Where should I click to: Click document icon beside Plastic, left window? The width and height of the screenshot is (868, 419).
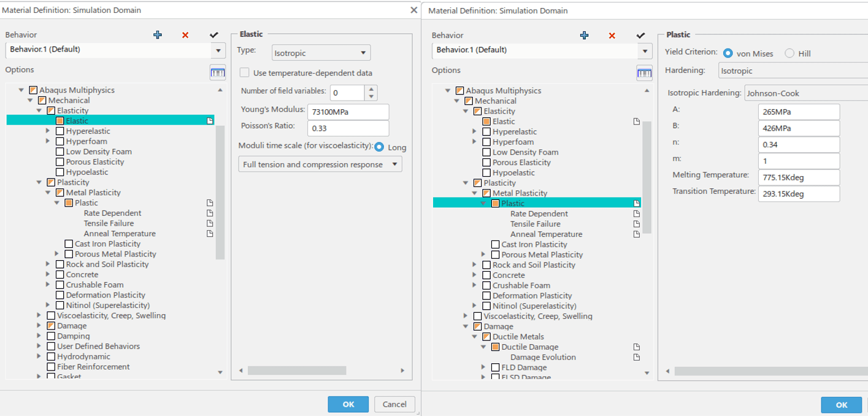[210, 202]
